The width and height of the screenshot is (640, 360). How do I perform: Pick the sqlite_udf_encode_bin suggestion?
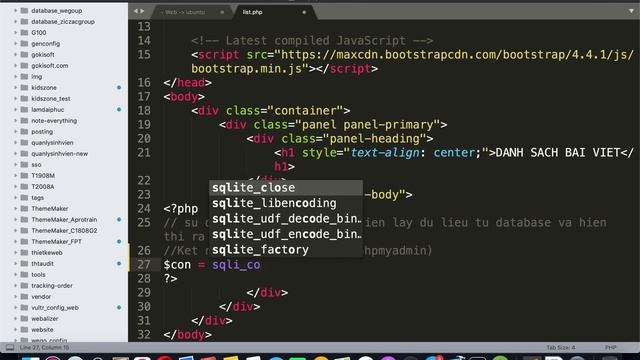click(286, 234)
